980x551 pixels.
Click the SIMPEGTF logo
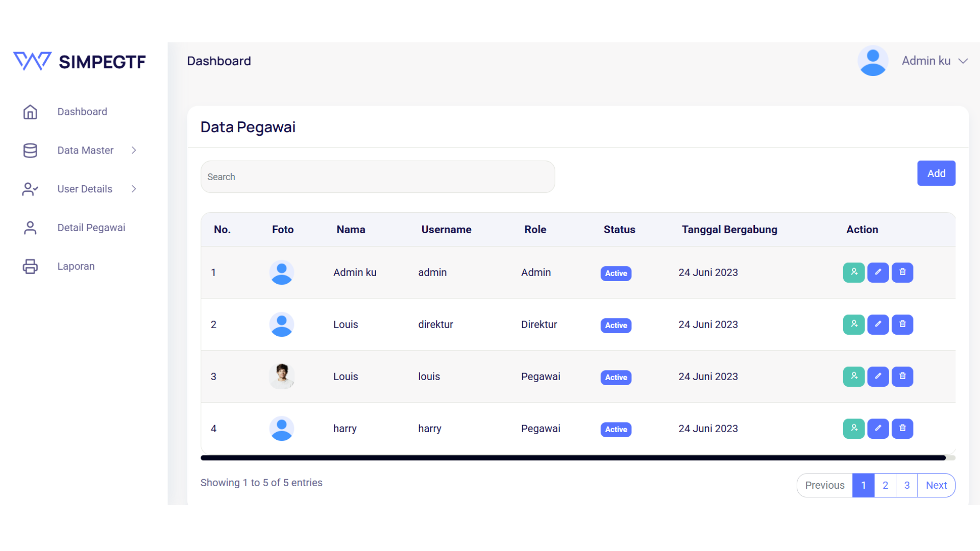(x=80, y=62)
